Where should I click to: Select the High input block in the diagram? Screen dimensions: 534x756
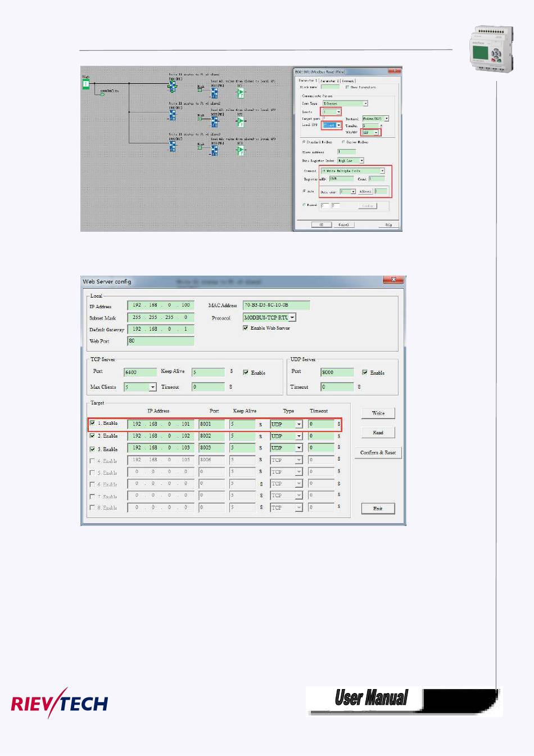(x=86, y=84)
